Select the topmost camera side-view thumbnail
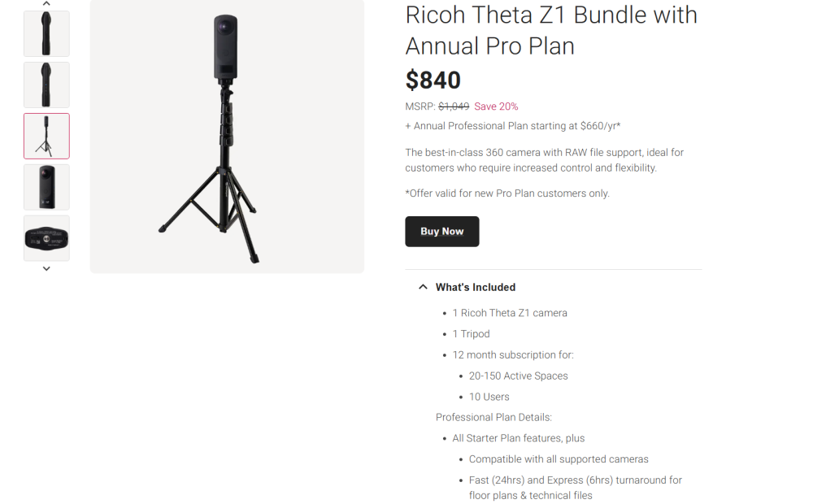This screenshot has height=504, width=813. click(x=46, y=33)
